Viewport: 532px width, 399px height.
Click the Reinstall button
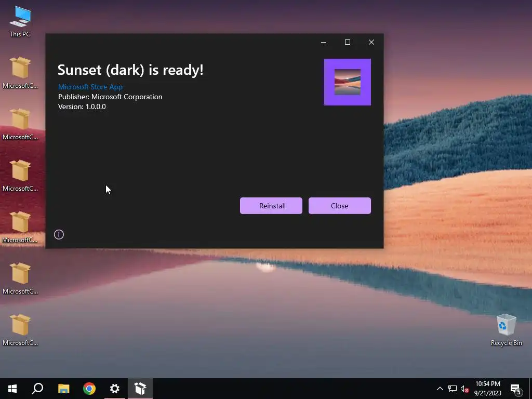click(271, 206)
